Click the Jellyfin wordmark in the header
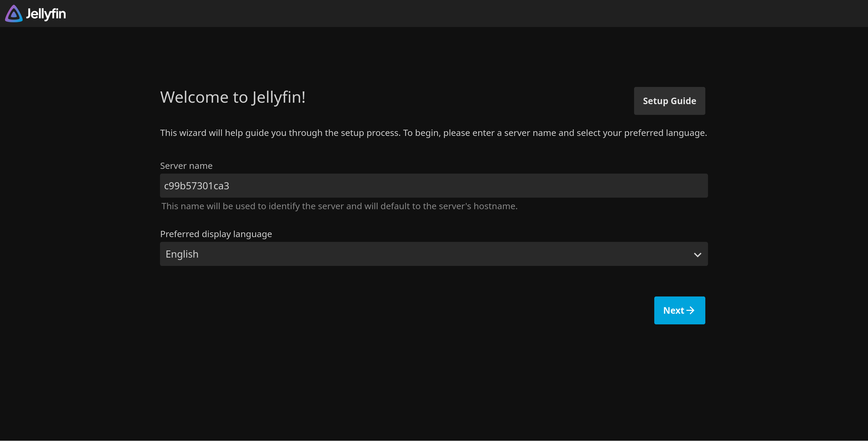Viewport: 868px width, 441px height. [x=46, y=14]
